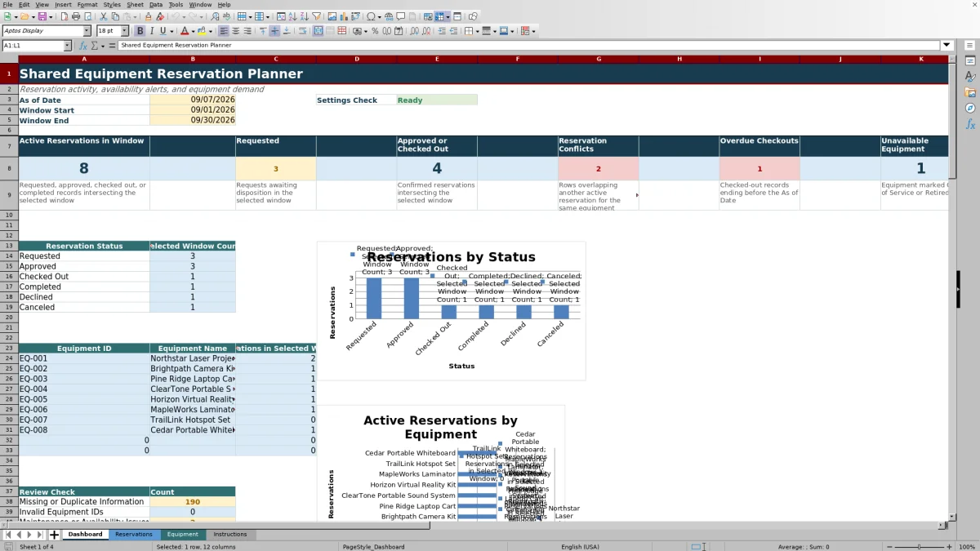Open the font name dropdown
The height and width of the screenshot is (551, 980).
tap(87, 31)
